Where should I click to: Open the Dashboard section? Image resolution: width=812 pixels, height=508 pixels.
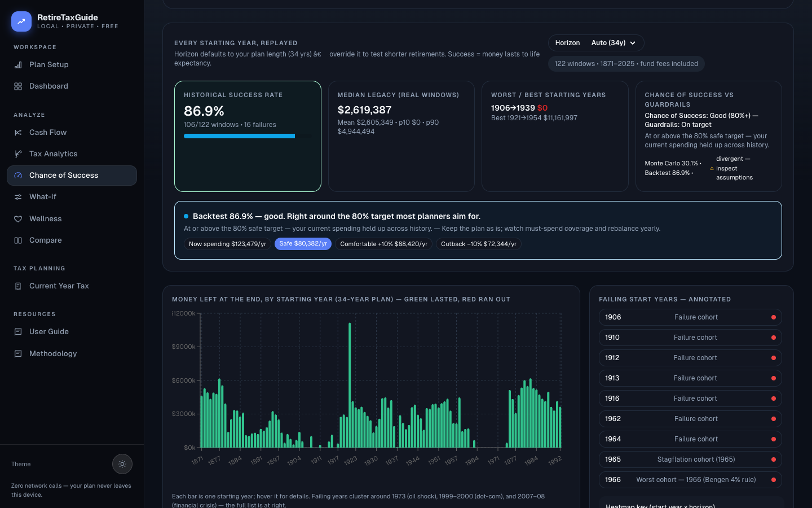(x=72, y=86)
